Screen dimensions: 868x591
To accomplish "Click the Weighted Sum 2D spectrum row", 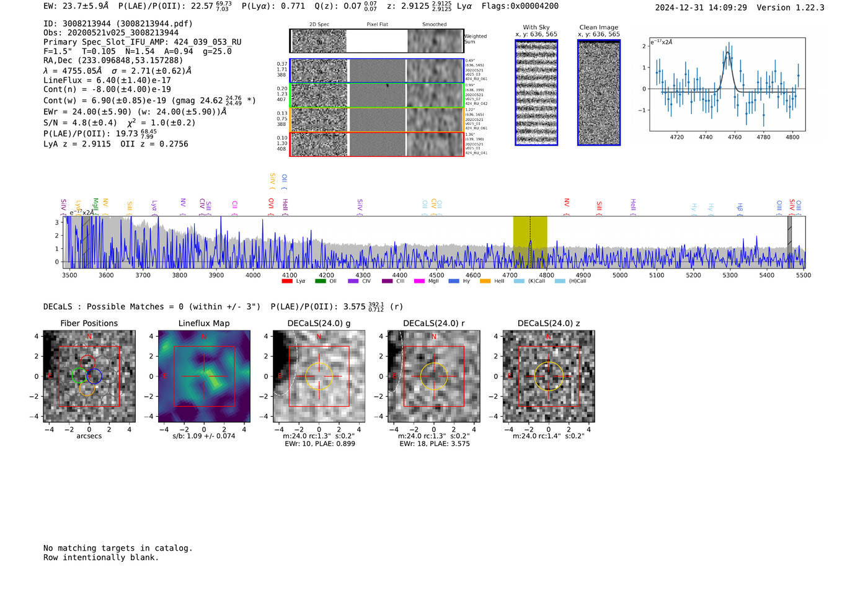I will (x=377, y=41).
